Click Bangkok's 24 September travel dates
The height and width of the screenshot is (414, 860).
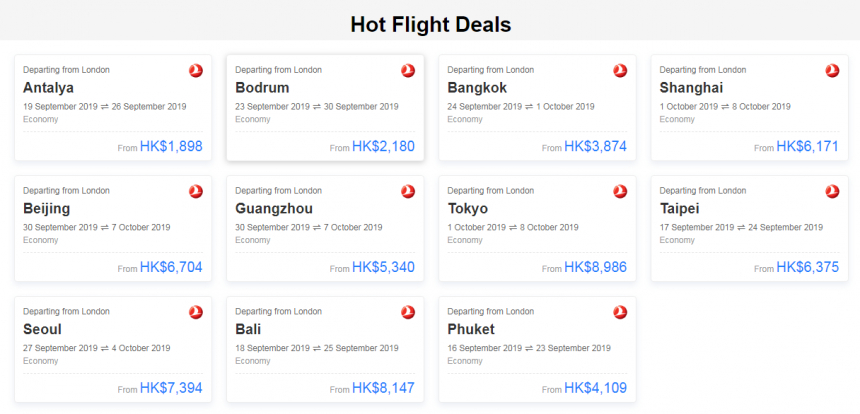tap(521, 106)
